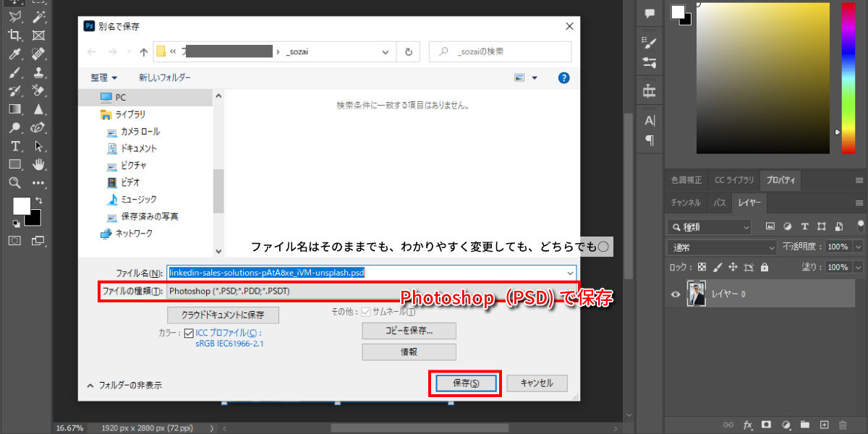868x434 pixels.
Task: Select the Hand tool
Action: [38, 165]
